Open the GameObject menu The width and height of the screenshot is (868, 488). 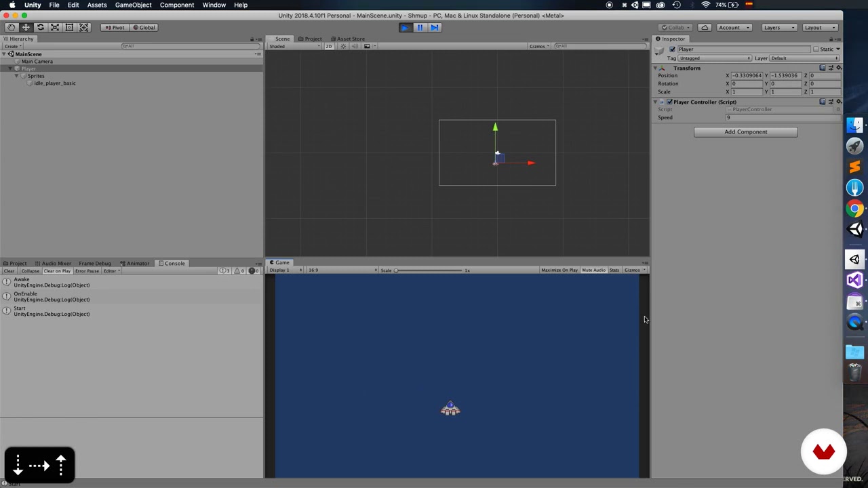tap(133, 5)
